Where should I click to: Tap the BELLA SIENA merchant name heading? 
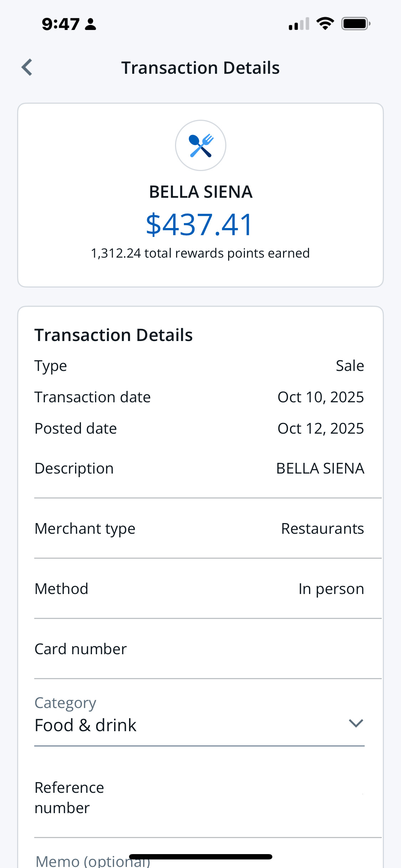(x=201, y=192)
